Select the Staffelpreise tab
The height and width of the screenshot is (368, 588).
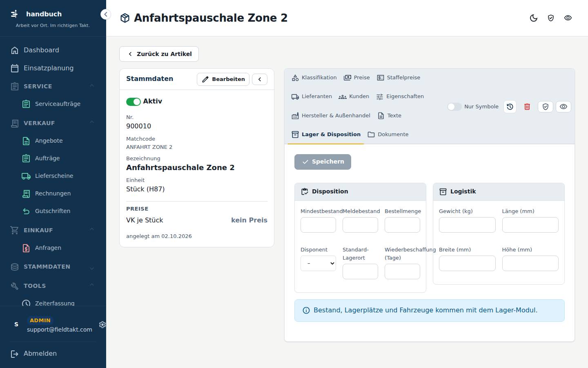tap(399, 78)
